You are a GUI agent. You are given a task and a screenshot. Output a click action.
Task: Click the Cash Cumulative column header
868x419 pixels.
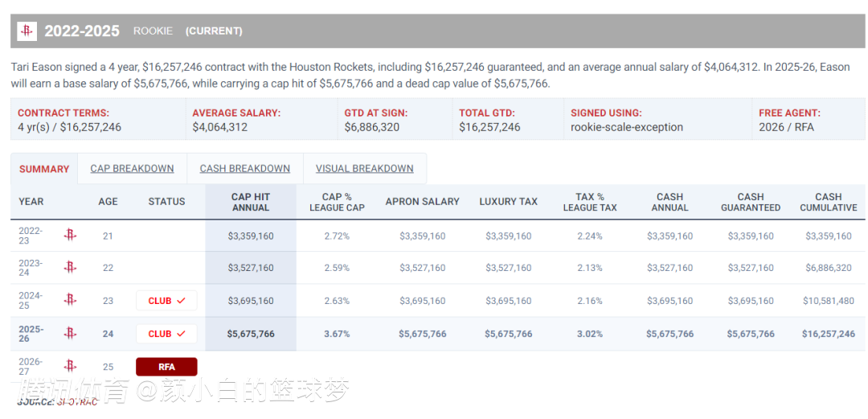pos(828,202)
